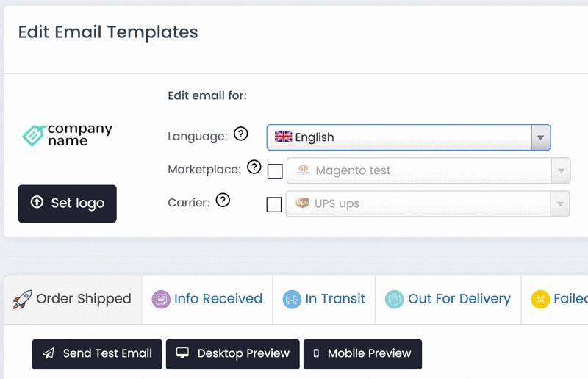Click the Marketplace help question mark icon
Viewport: 588px width, 379px height.
(x=254, y=167)
